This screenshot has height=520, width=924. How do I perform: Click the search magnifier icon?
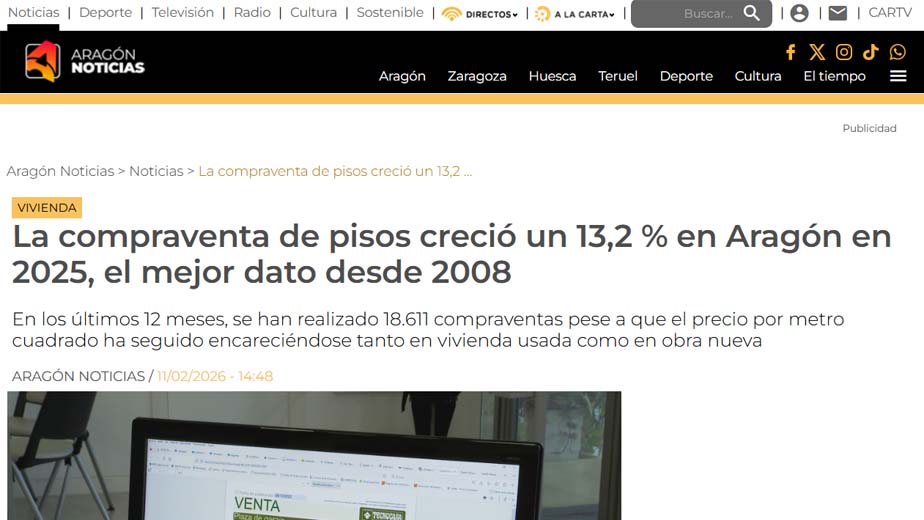click(x=751, y=13)
